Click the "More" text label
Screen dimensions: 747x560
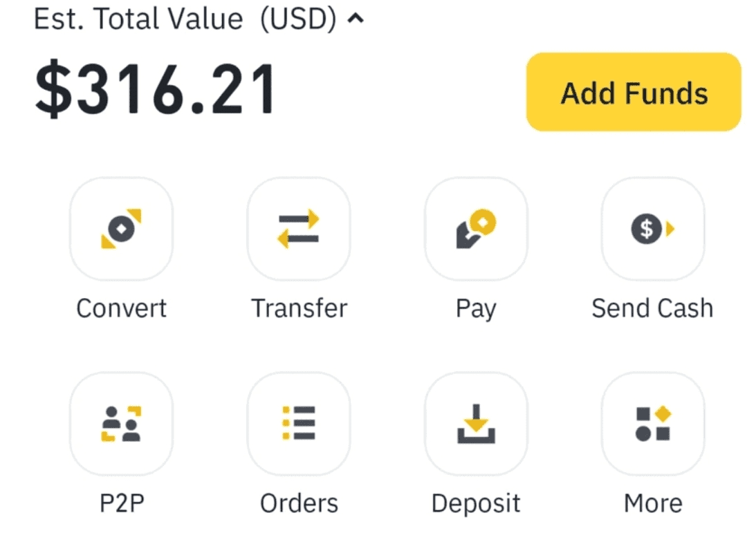(x=653, y=503)
